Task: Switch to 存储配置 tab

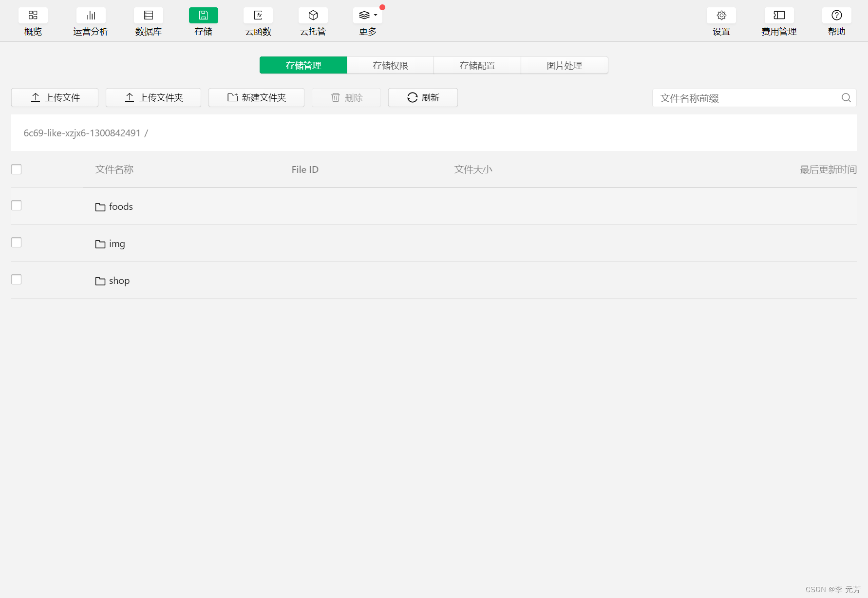Action: click(477, 65)
